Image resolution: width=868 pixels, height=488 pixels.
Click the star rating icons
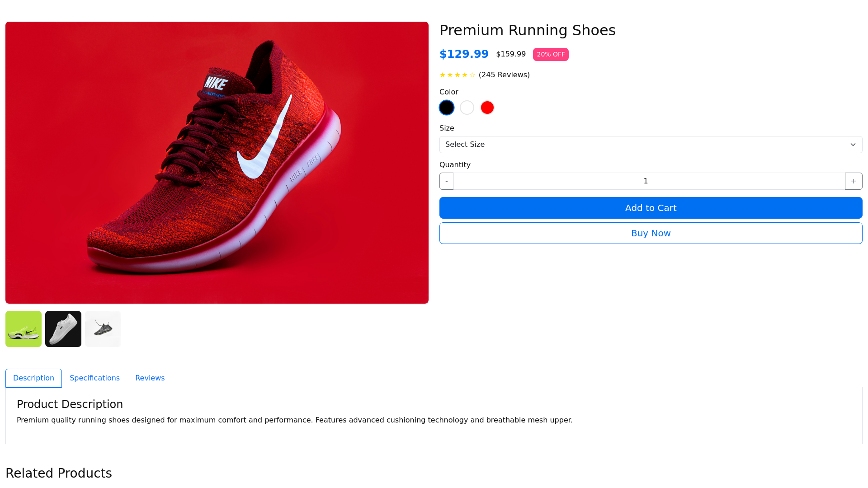pos(458,75)
